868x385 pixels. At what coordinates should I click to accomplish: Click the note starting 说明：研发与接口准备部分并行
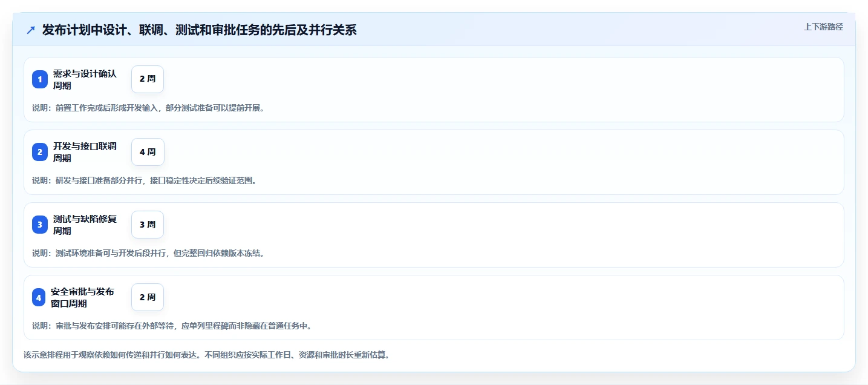144,180
